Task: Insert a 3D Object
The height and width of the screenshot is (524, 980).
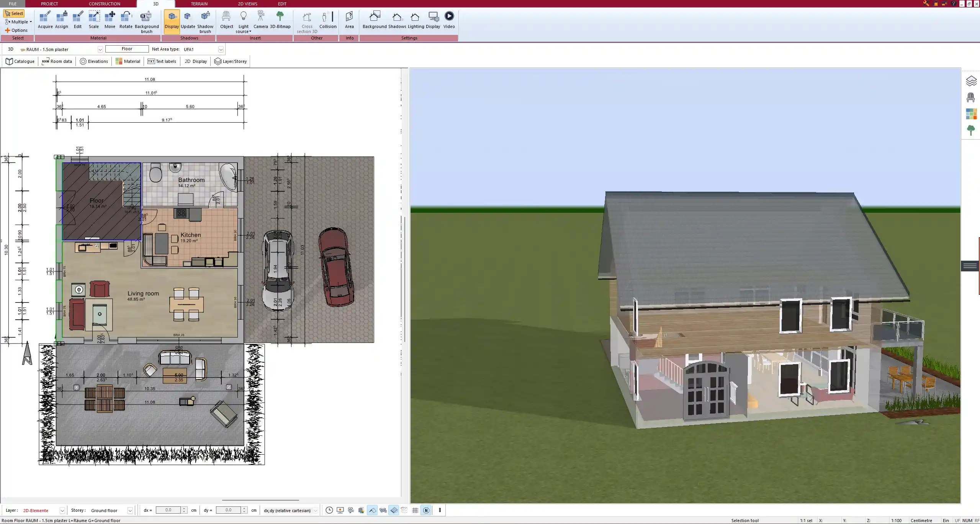Action: 227,20
